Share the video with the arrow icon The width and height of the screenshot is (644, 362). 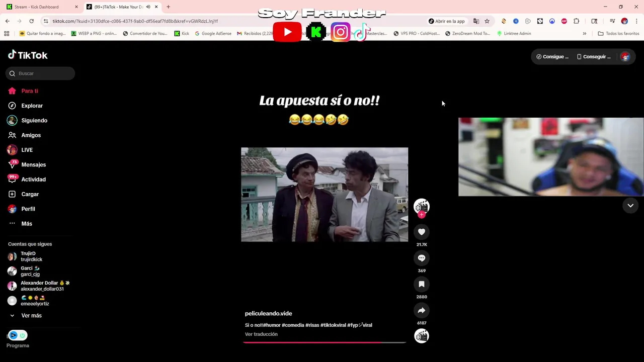pyautogui.click(x=422, y=310)
